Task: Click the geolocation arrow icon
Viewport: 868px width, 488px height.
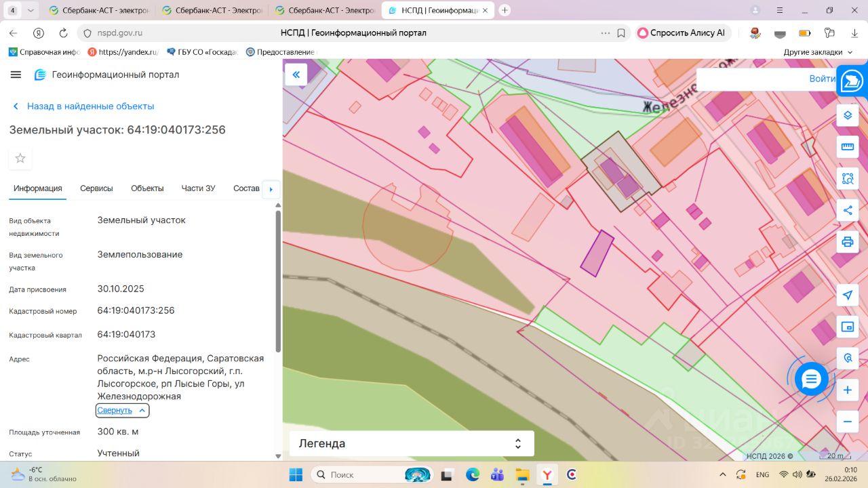Action: point(847,296)
